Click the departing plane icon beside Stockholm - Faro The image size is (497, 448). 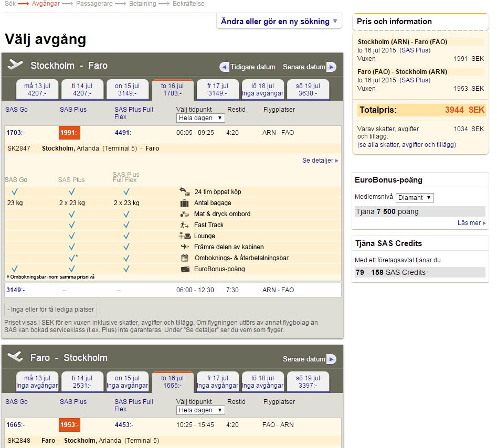pyautogui.click(x=15, y=65)
